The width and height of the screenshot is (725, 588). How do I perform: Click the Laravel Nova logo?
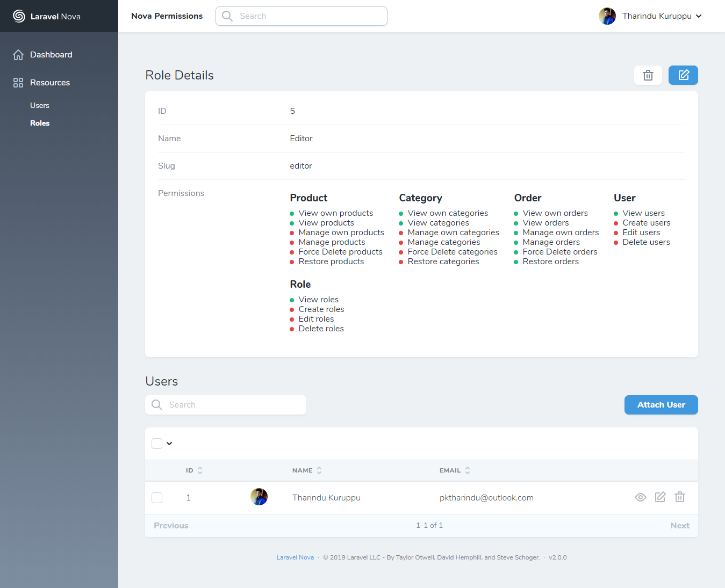pyautogui.click(x=19, y=16)
